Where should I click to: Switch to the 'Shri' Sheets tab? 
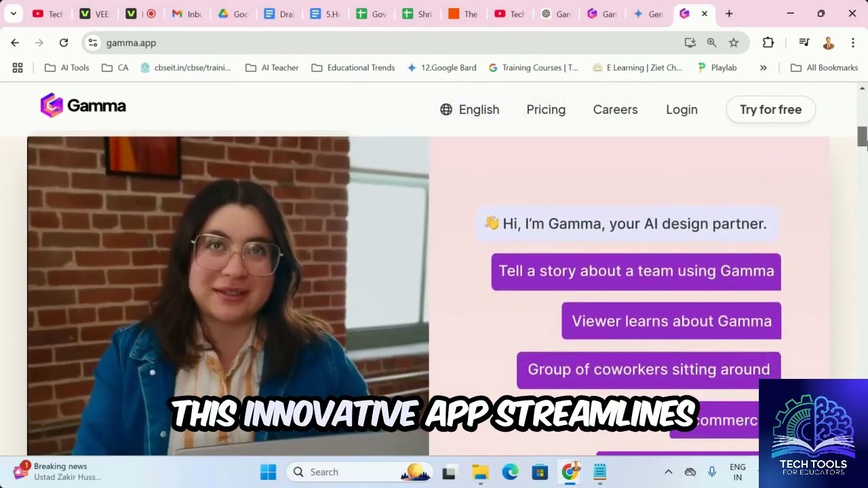(x=417, y=14)
